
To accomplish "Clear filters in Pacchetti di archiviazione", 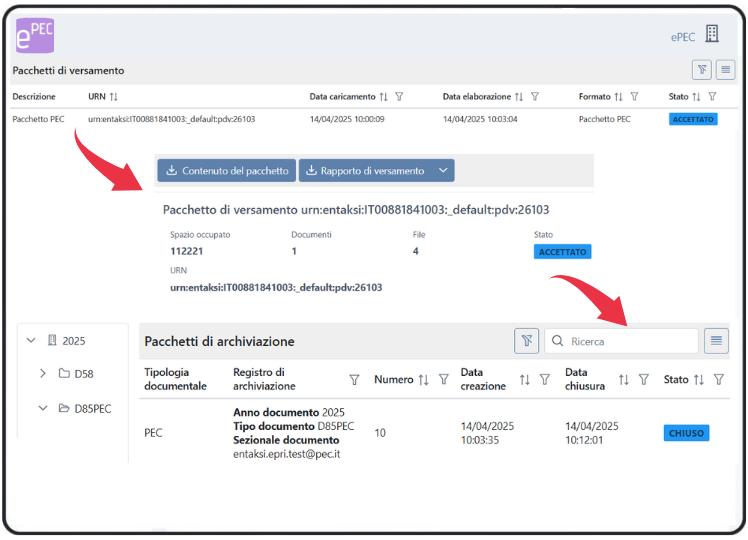I will [526, 341].
